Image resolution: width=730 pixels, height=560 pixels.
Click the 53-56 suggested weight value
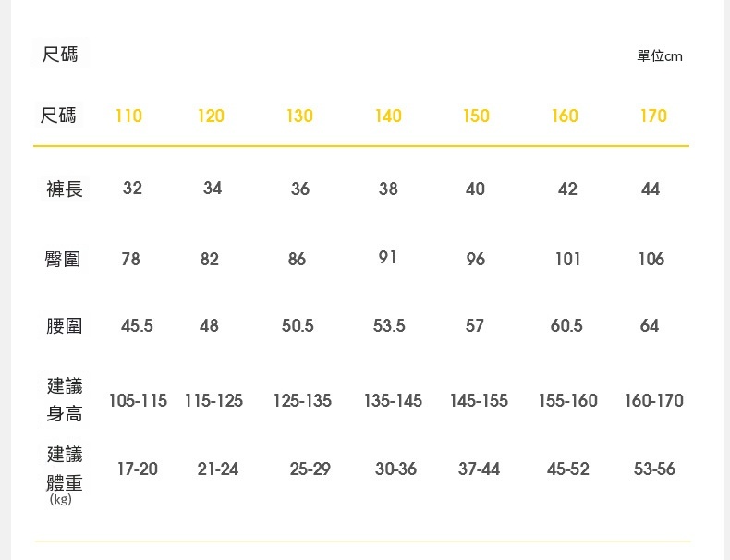[654, 469]
